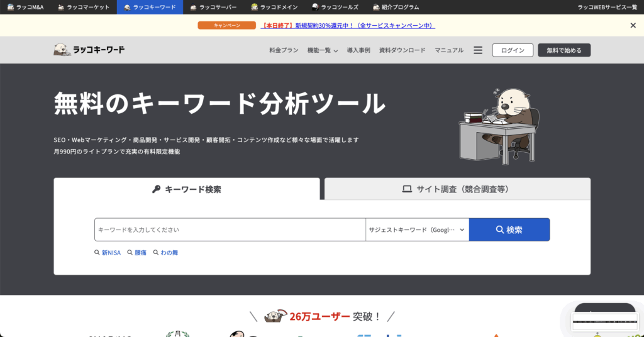Viewport: 644px width, 337px height.
Task: Open 料金プラン page
Action: 284,50
